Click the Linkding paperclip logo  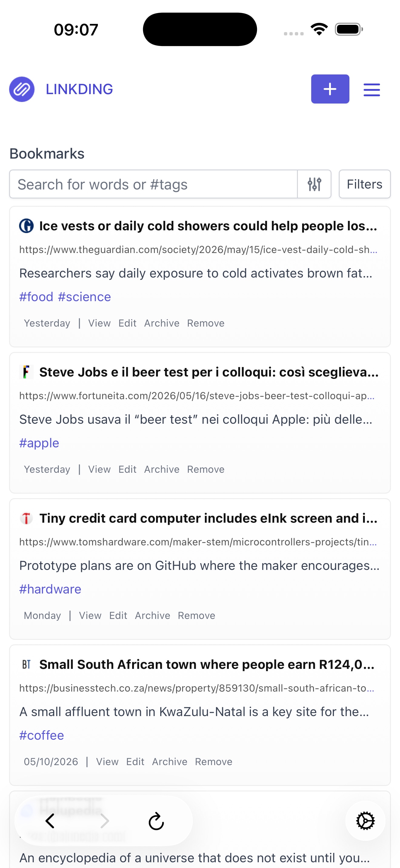22,89
